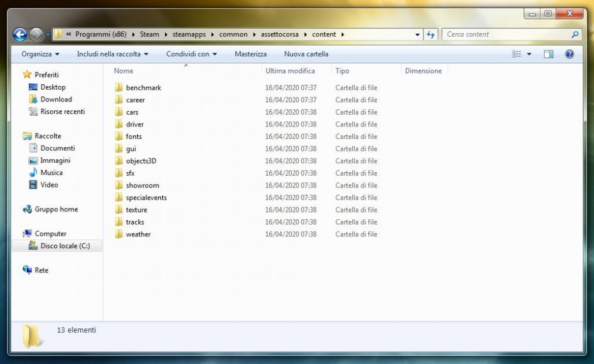Select 'Gruppo home' in navigation pane
The height and width of the screenshot is (364, 594).
(x=50, y=209)
